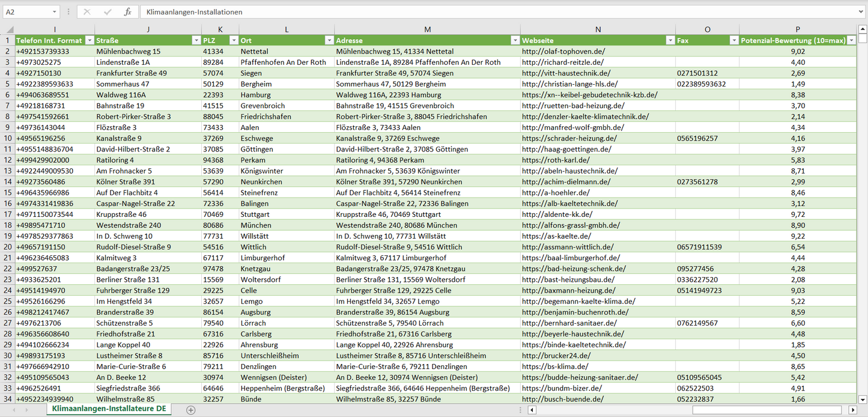Select column M header
The width and height of the screenshot is (868, 417).
(427, 29)
